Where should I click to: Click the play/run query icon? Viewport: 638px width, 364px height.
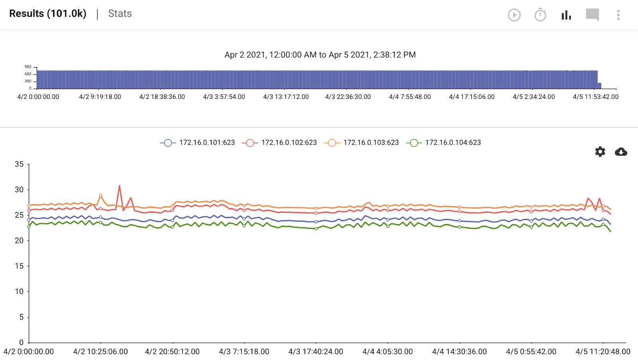pos(514,15)
